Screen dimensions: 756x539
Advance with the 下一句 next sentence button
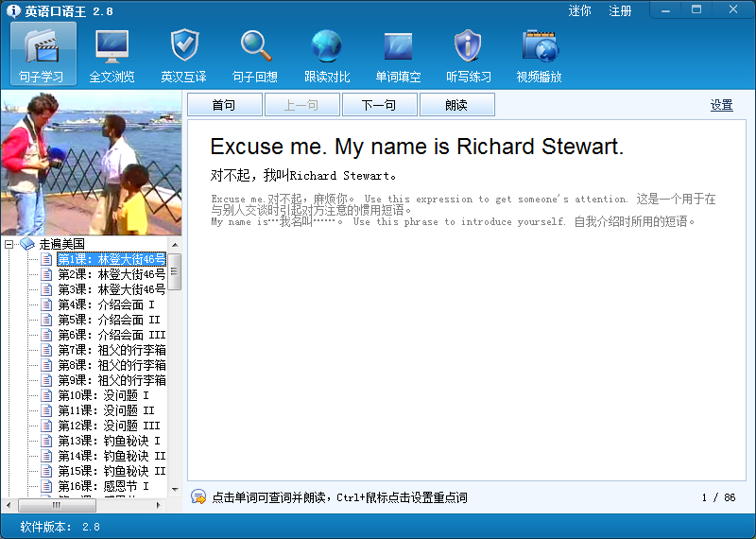click(379, 105)
